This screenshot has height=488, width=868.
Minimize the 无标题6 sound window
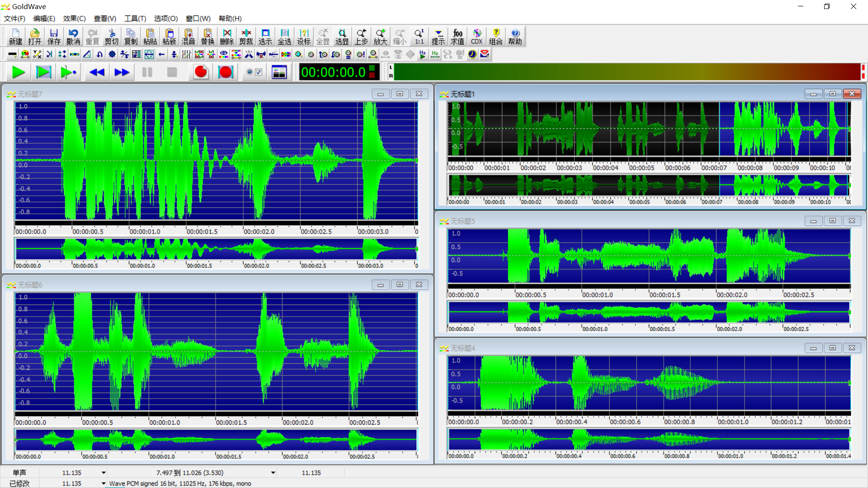coord(380,285)
